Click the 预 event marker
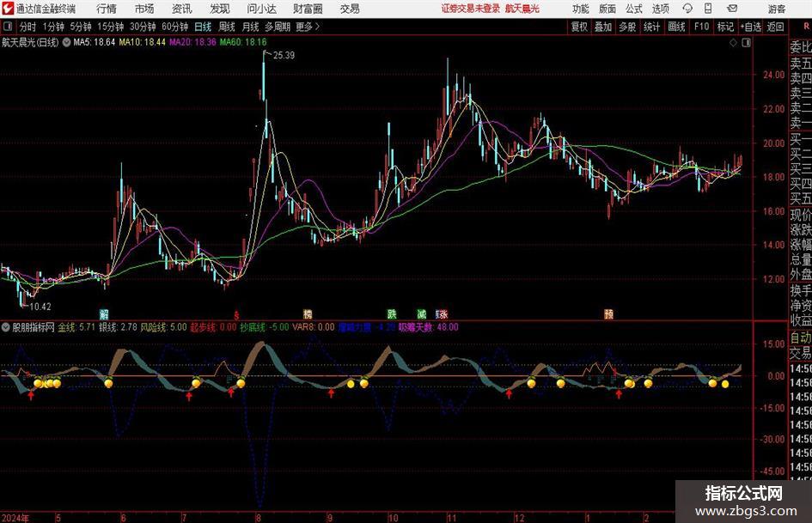This screenshot has width=812, height=523. tap(608, 313)
